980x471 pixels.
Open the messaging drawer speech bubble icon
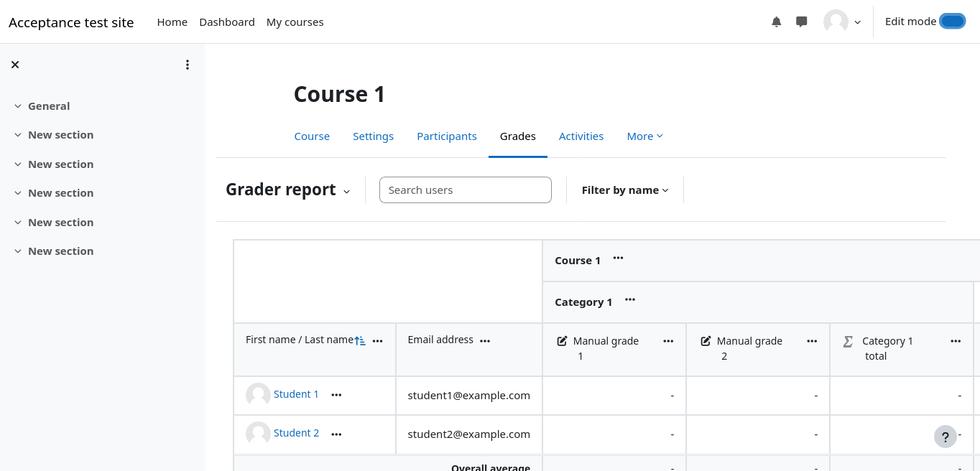point(802,22)
